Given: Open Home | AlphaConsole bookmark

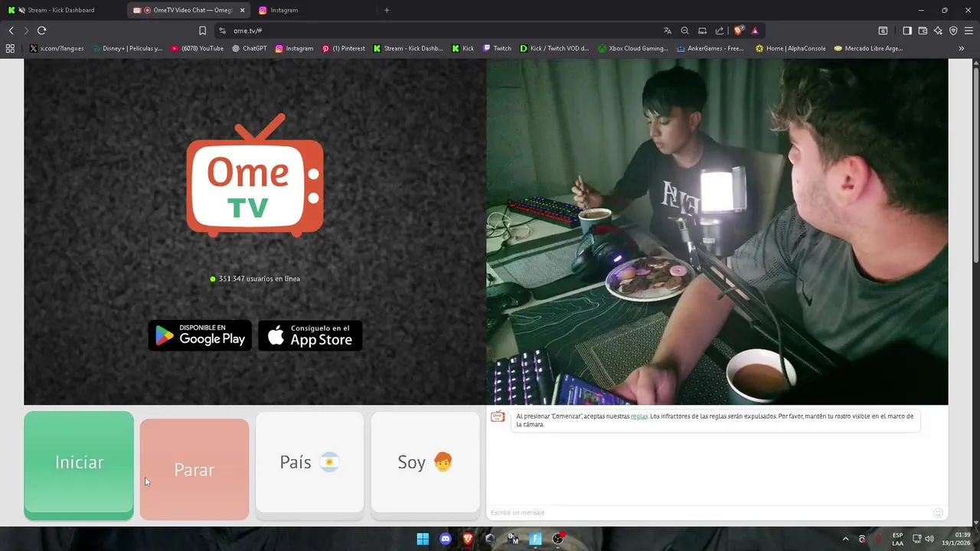Looking at the screenshot, I should [x=790, y=48].
